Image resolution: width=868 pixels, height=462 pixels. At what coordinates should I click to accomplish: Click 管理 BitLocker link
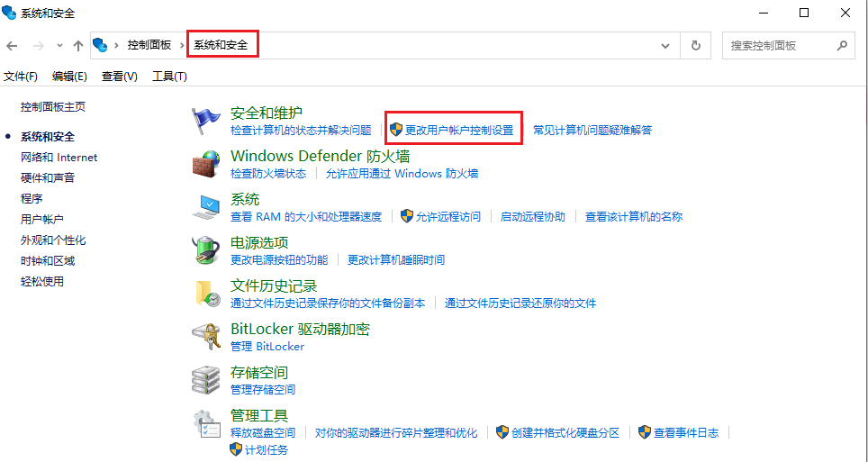click(x=267, y=346)
